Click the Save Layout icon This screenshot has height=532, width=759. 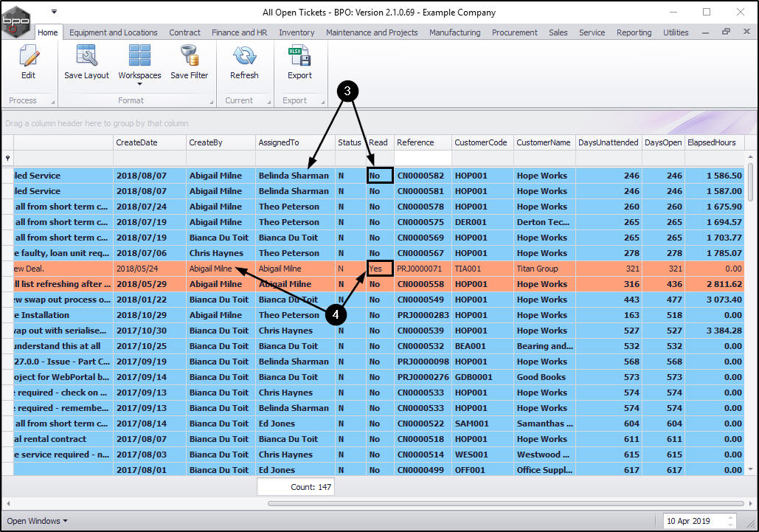tap(86, 58)
